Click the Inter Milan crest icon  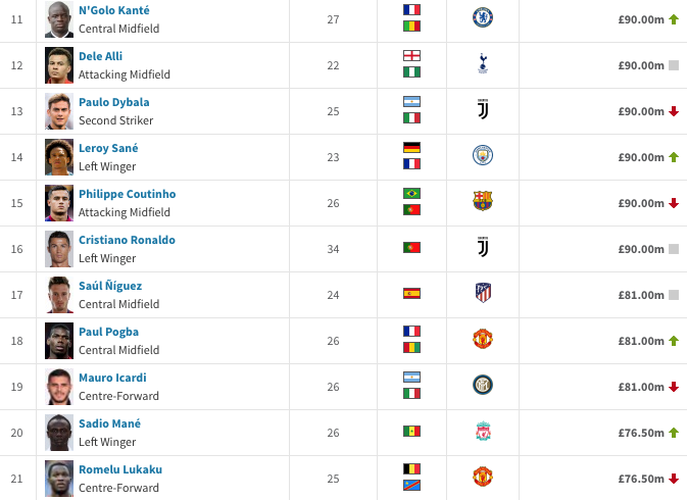(483, 385)
